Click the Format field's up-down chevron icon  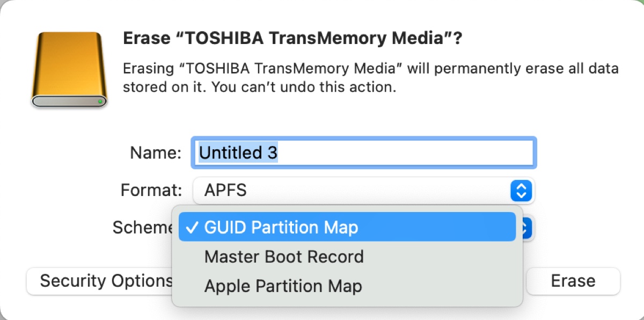coord(521,191)
